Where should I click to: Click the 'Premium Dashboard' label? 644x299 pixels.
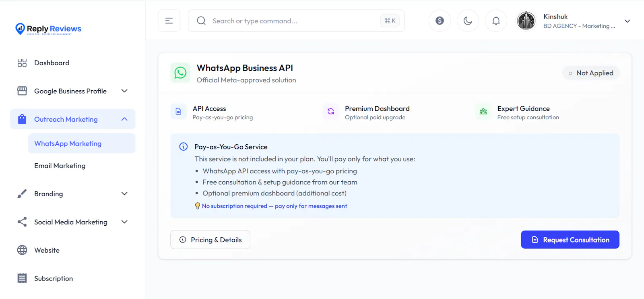[x=377, y=109]
